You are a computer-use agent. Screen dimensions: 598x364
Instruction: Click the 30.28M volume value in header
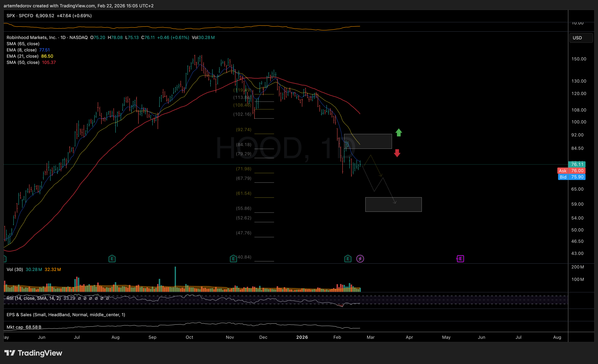tap(207, 37)
